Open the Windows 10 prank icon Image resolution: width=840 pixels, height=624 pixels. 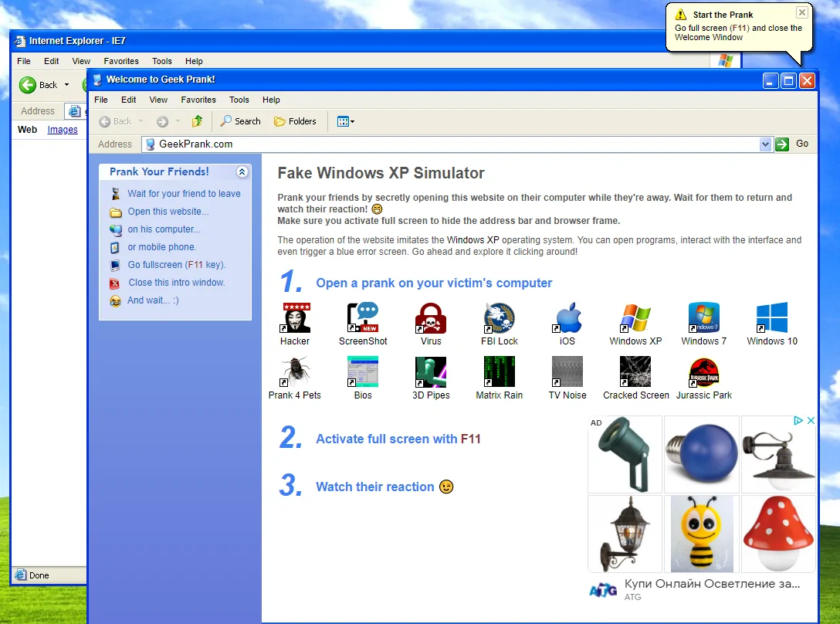[772, 324]
